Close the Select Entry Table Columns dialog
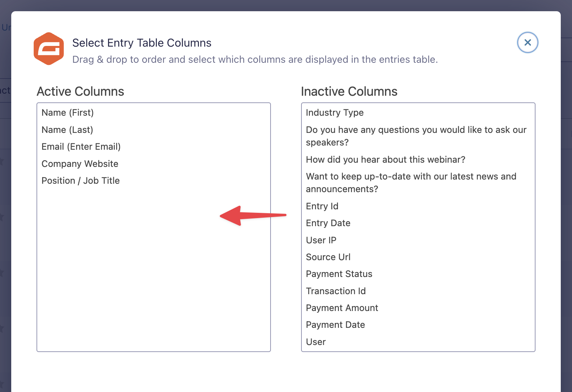This screenshot has height=392, width=572. tap(527, 42)
